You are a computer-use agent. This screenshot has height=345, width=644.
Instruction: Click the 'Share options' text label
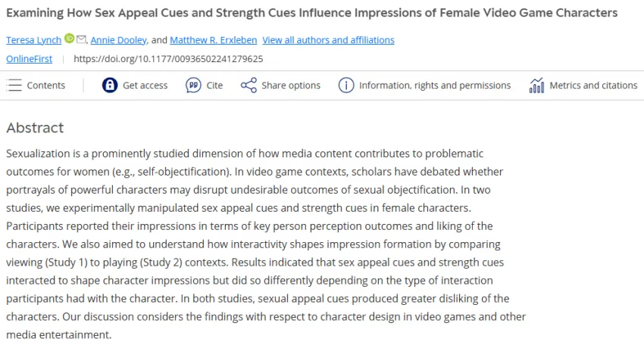pyautogui.click(x=291, y=85)
